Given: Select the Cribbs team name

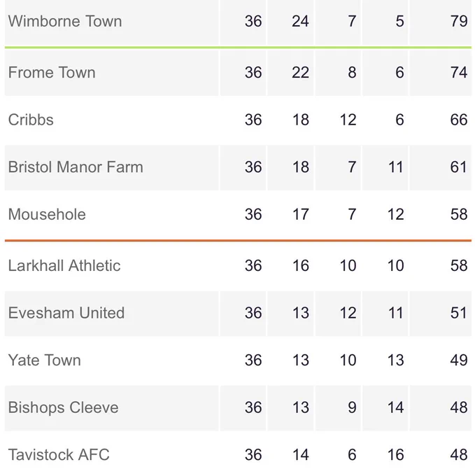Looking at the screenshot, I should tap(31, 120).
